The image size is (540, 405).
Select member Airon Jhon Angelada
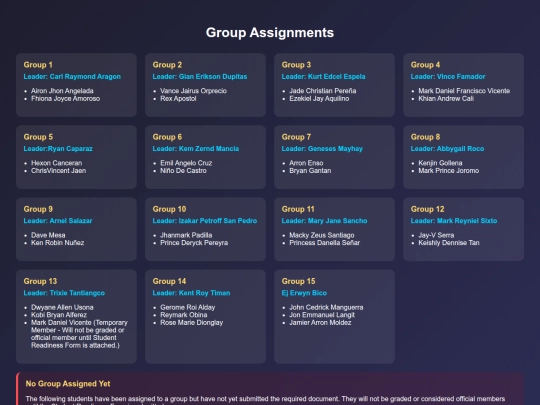point(62,91)
